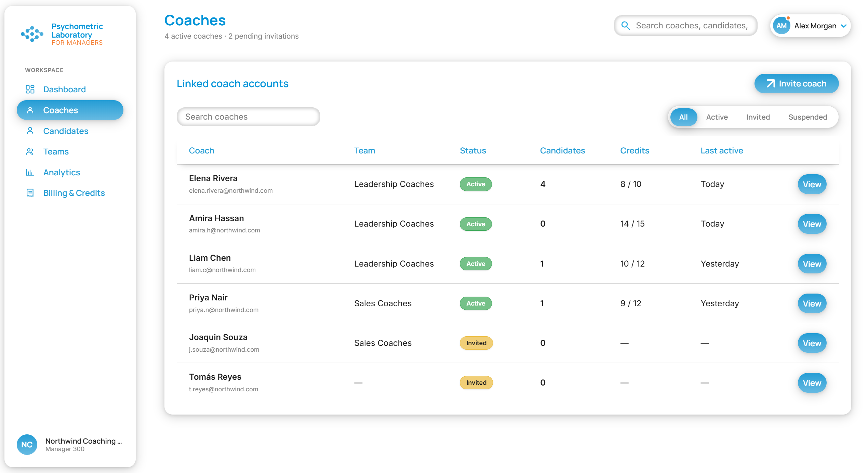Click the Billing & Credits receipt icon
Image resolution: width=868 pixels, height=473 pixels.
pyautogui.click(x=30, y=193)
